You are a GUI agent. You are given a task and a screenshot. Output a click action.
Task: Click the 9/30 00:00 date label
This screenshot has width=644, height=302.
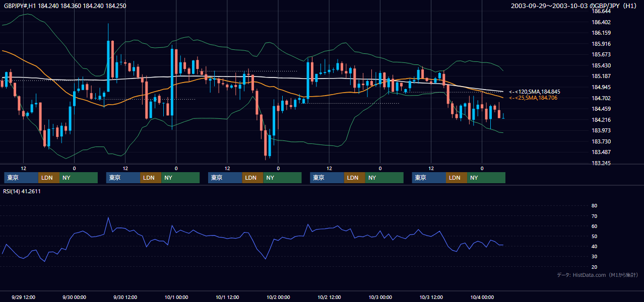click(x=74, y=297)
